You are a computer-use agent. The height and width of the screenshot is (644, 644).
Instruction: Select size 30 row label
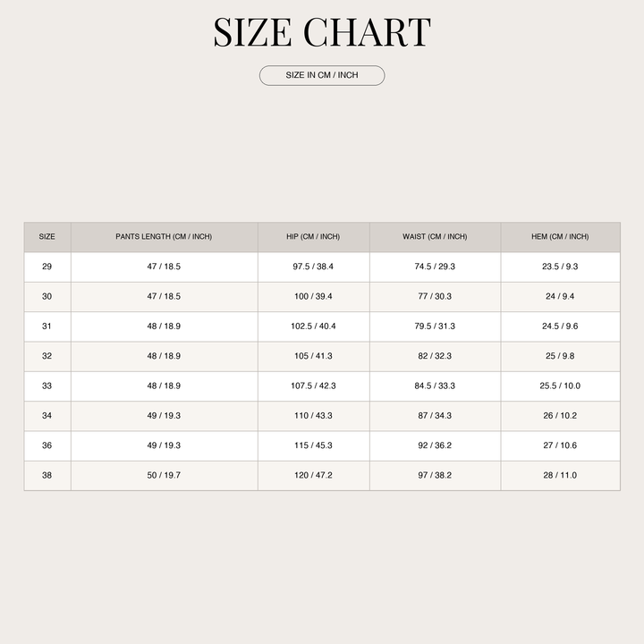pyautogui.click(x=47, y=297)
